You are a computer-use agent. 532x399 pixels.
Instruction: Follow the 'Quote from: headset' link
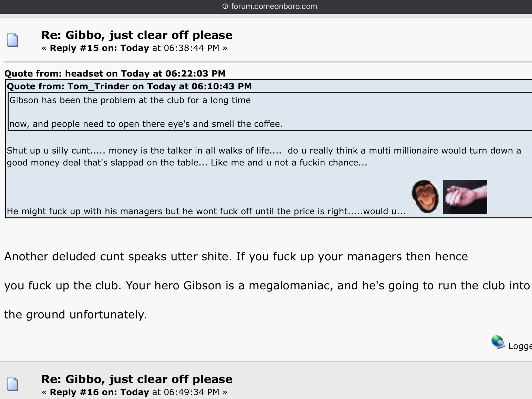pos(115,74)
